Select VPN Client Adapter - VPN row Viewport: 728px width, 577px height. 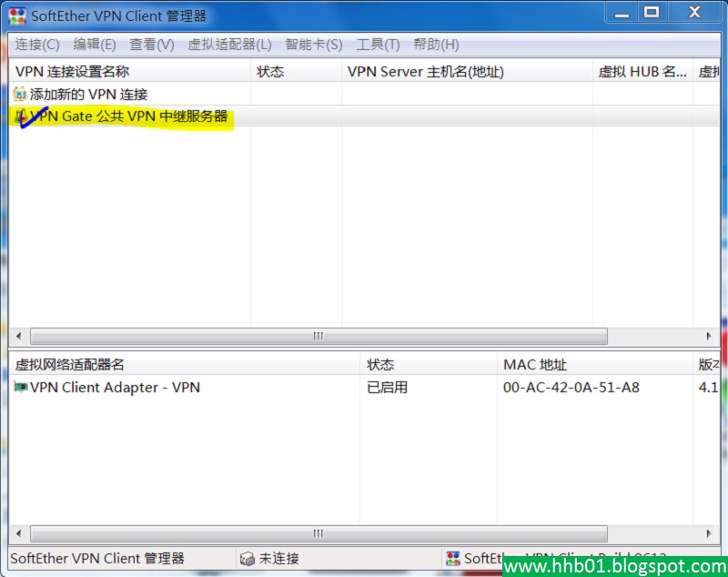(116, 387)
